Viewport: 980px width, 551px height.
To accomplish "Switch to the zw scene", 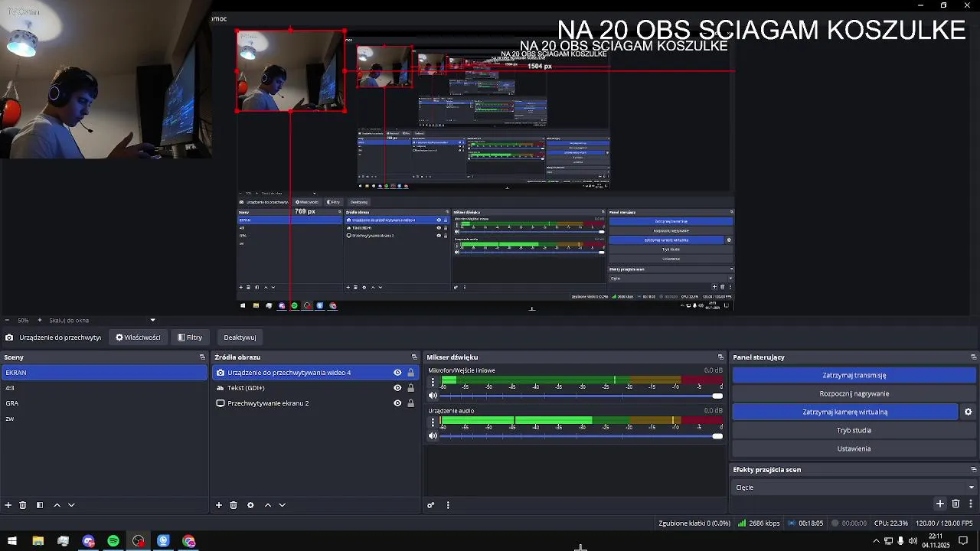I will point(104,419).
